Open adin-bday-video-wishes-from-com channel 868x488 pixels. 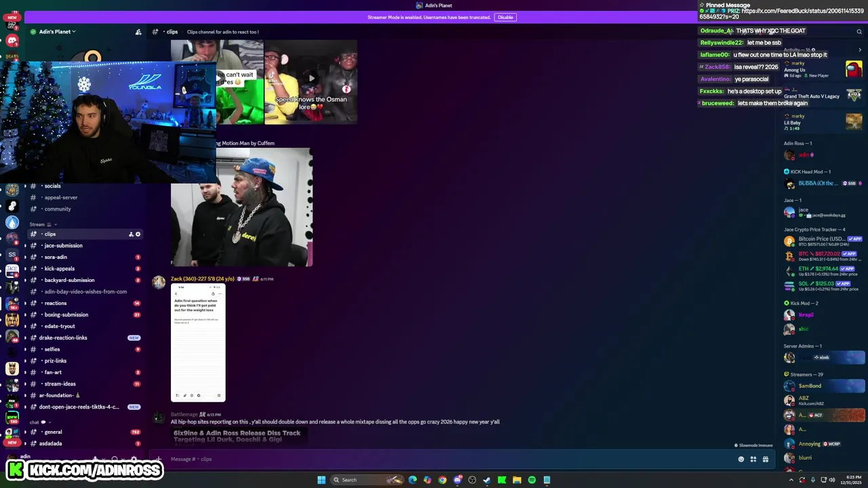(85, 291)
